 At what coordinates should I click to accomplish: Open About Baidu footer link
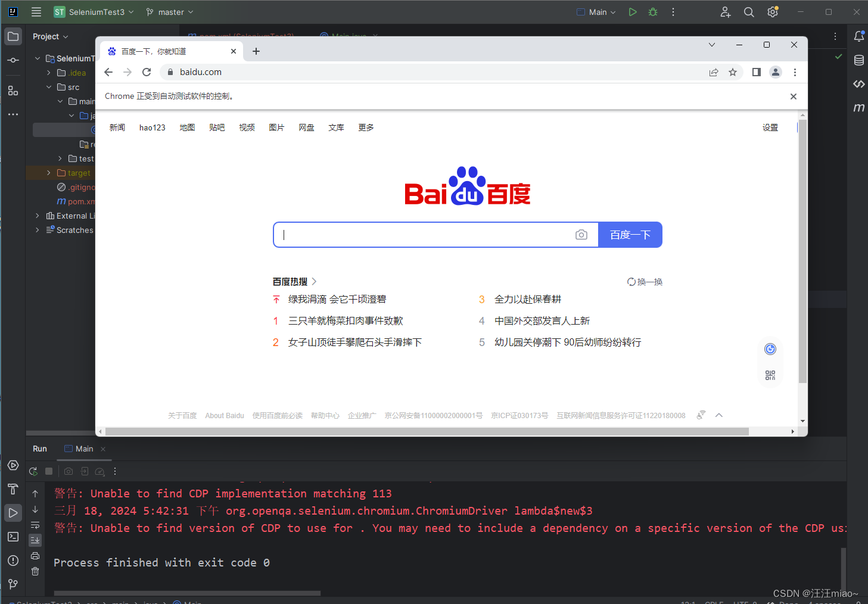click(225, 416)
